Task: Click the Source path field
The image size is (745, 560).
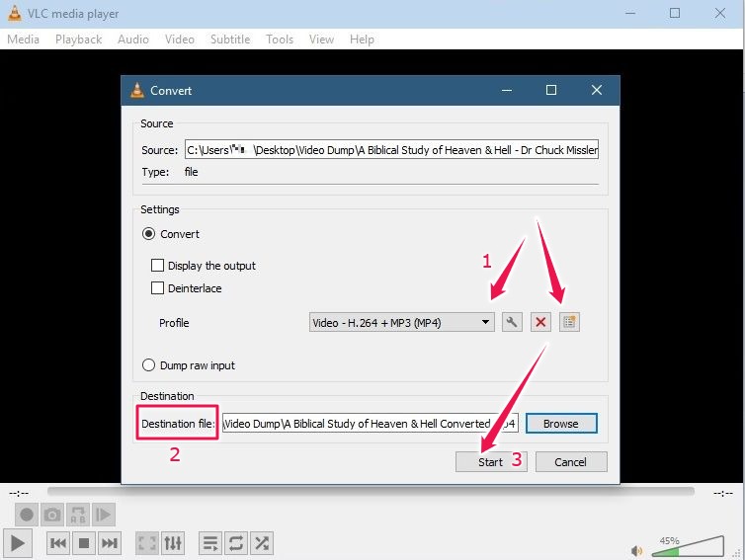Action: point(391,149)
